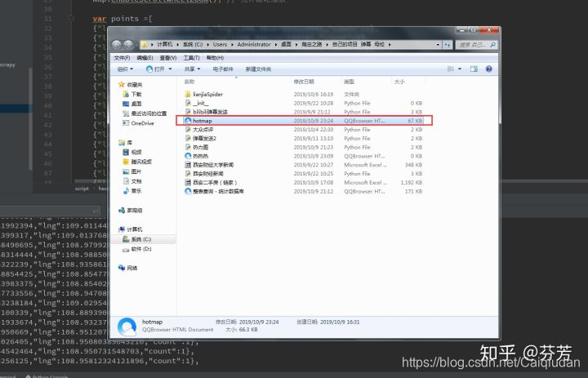Image resolution: width=588 pixels, height=378 pixels.
Task: Expand the view options dropdown arrow
Action: tap(460, 69)
